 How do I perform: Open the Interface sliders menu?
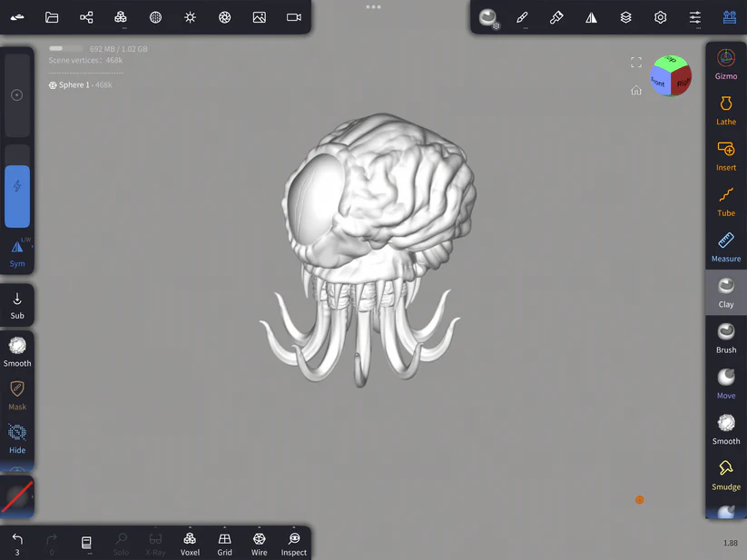(695, 17)
